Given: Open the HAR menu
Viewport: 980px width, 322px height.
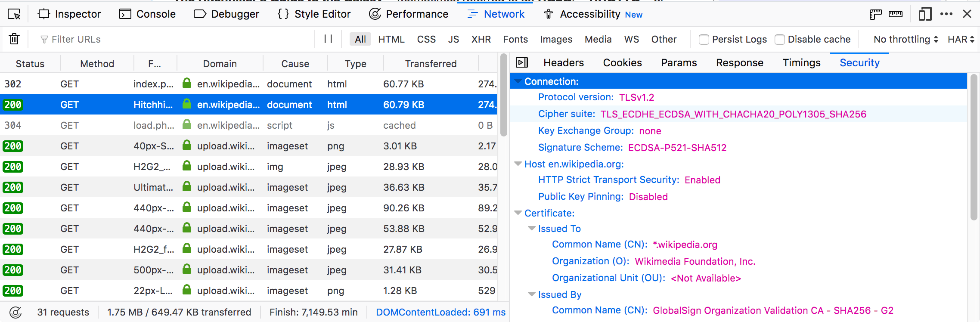Looking at the screenshot, I should point(961,39).
